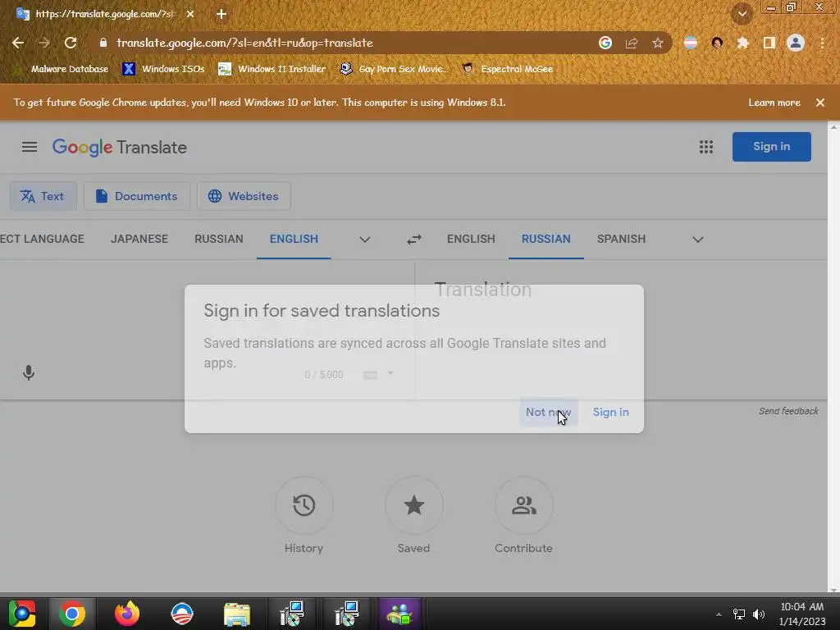Close the Google Translate browser tab
Viewport: 840px width, 630px height.
pos(190,14)
